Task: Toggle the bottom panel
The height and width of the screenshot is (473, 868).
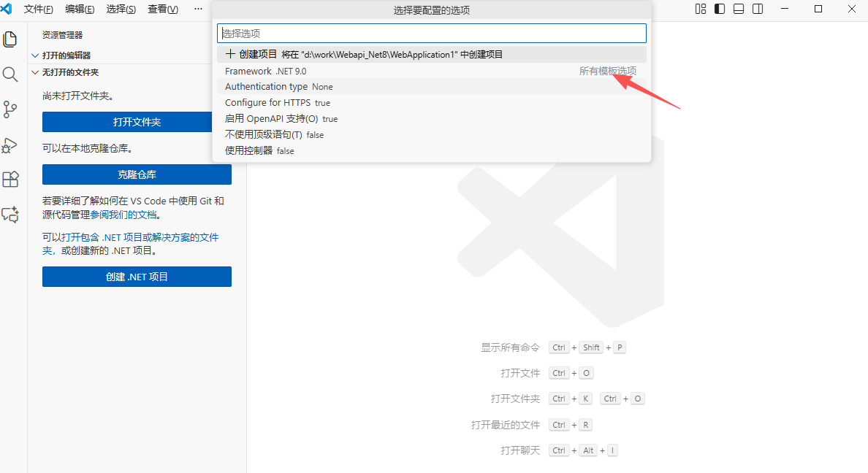Action: tap(739, 9)
